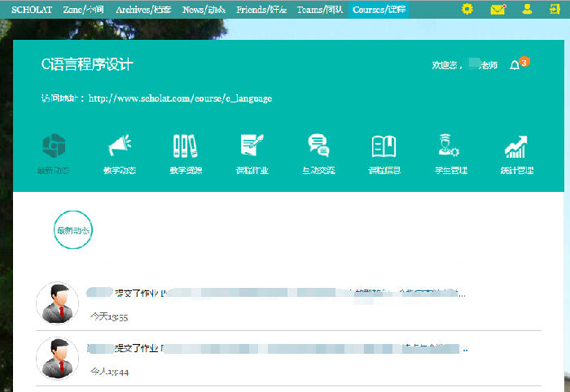This screenshot has height=392, width=570.
Task: Click the yellow user profile icon
Action: 527,9
